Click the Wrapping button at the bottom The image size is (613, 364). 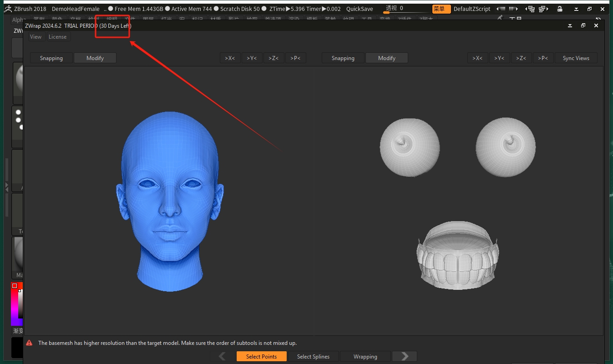click(365, 356)
